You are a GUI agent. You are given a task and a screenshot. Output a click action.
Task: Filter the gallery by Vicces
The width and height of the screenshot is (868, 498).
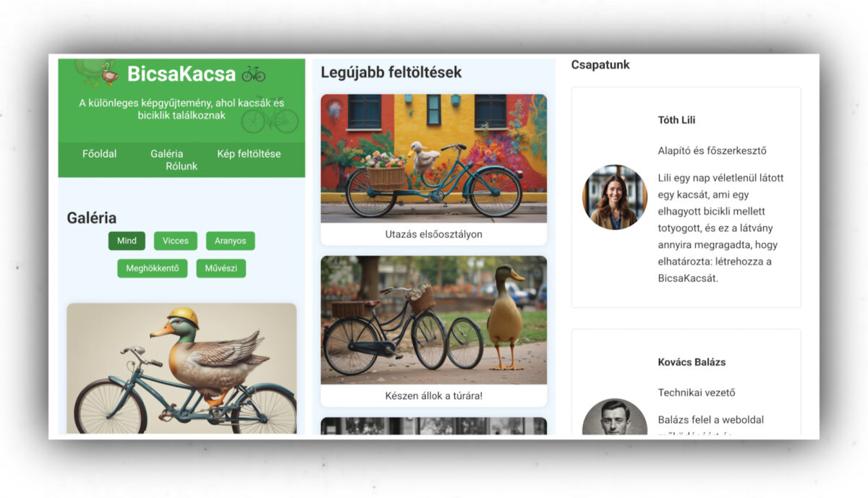pos(175,241)
